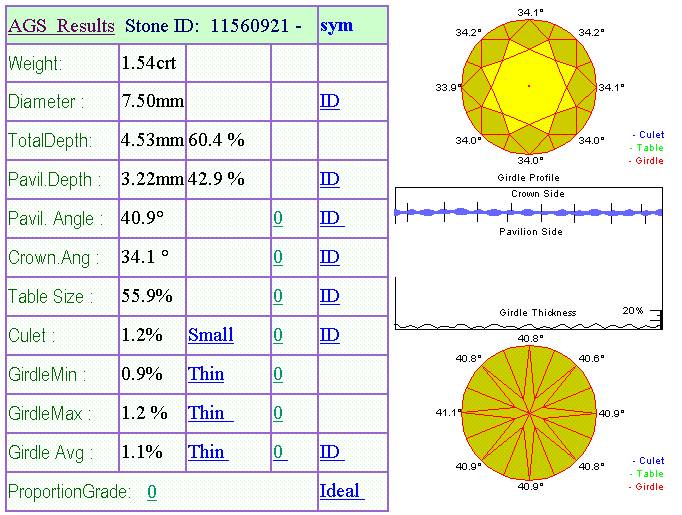Open the AGS Results link
Viewport: 682px width, 515px height.
pyautogui.click(x=61, y=26)
